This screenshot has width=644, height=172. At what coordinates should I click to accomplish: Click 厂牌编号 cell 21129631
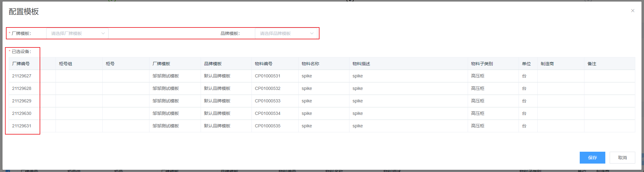(22, 126)
